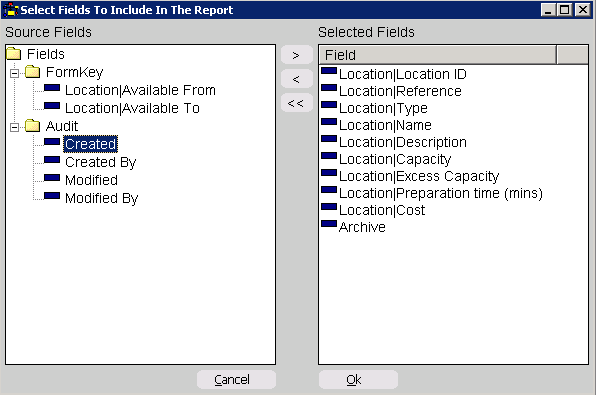Image resolution: width=596 pixels, height=395 pixels.
Task: Click field icon next to Archive
Action: click(x=329, y=224)
